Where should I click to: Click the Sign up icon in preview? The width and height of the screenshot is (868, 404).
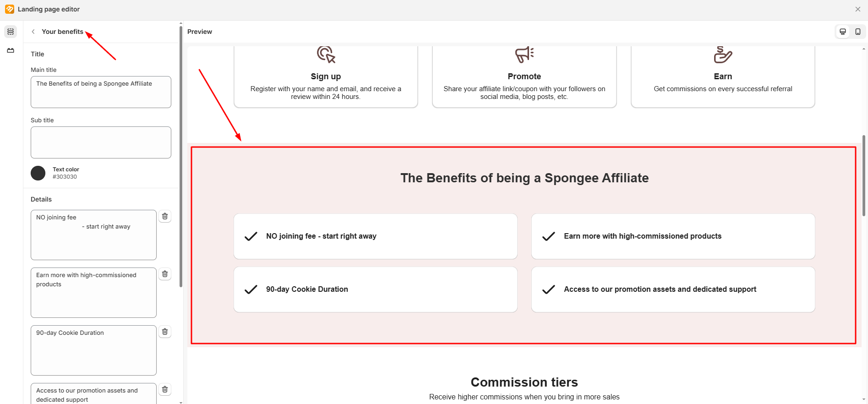[x=326, y=55]
